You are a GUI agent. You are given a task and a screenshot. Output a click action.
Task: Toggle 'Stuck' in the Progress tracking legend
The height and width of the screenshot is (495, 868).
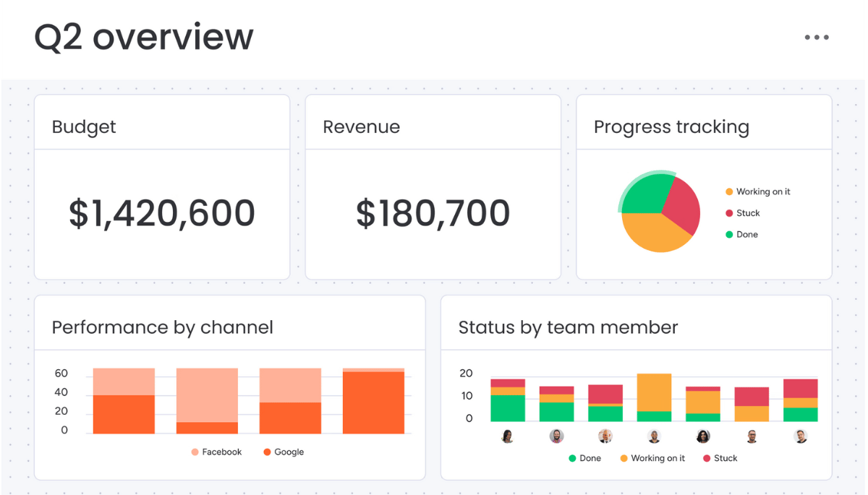coord(743,213)
